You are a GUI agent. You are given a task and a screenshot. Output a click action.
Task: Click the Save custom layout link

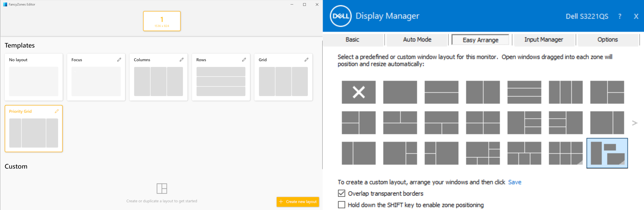pyautogui.click(x=515, y=182)
